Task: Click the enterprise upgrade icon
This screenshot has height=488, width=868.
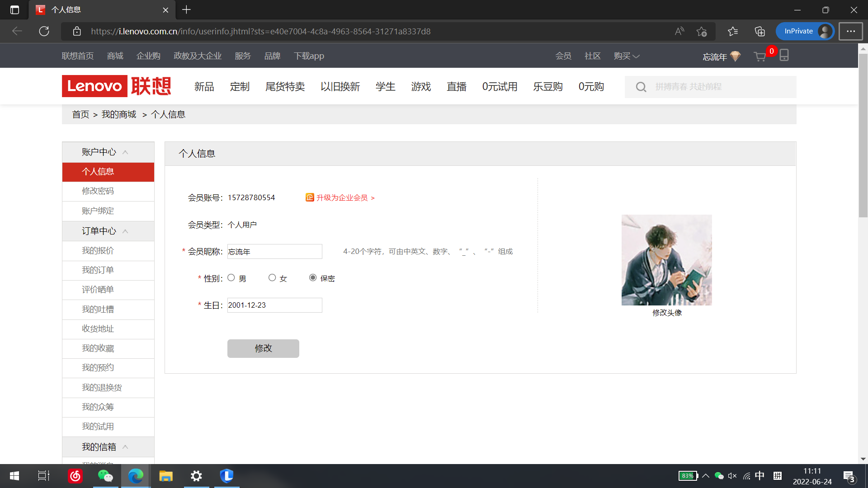Action: coord(310,197)
